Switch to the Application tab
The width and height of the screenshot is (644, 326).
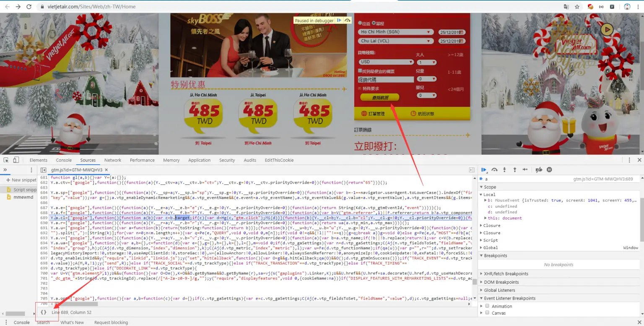click(x=199, y=160)
